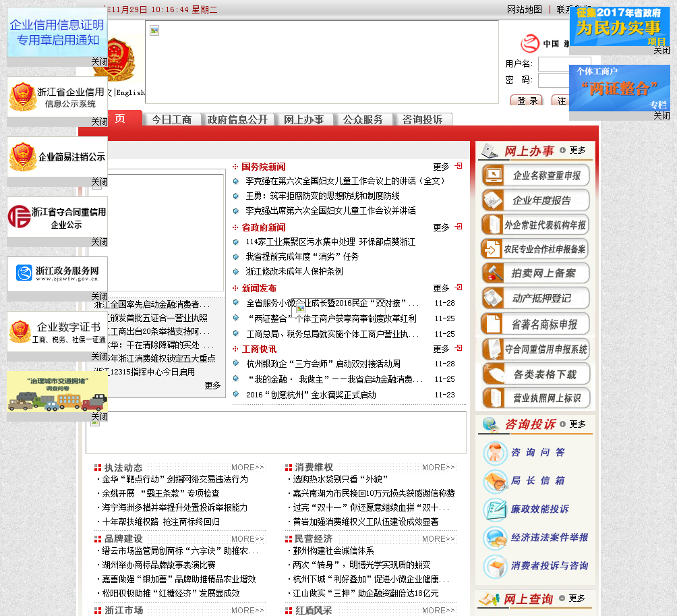Click 更多 under the left news list
677x616 pixels.
[x=212, y=385]
